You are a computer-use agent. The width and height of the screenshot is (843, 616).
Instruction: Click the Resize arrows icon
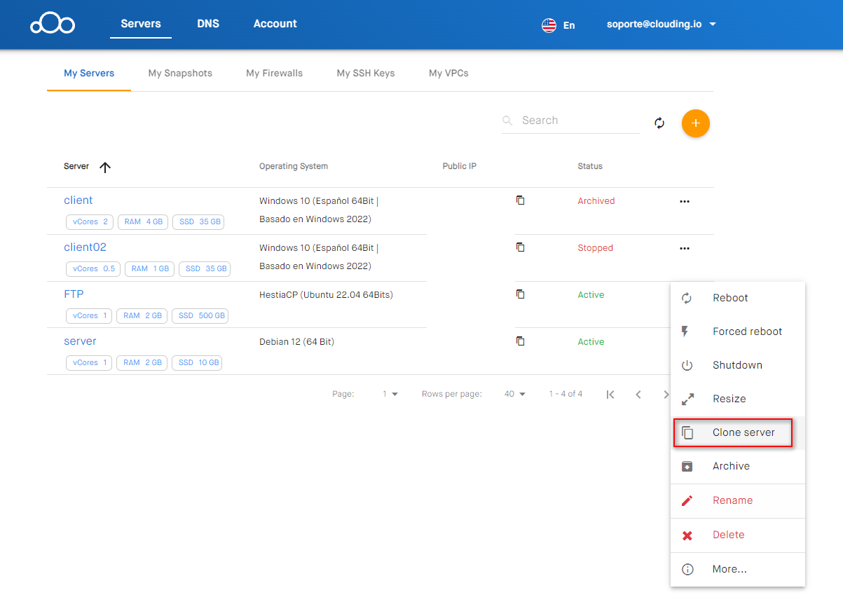[x=687, y=399]
